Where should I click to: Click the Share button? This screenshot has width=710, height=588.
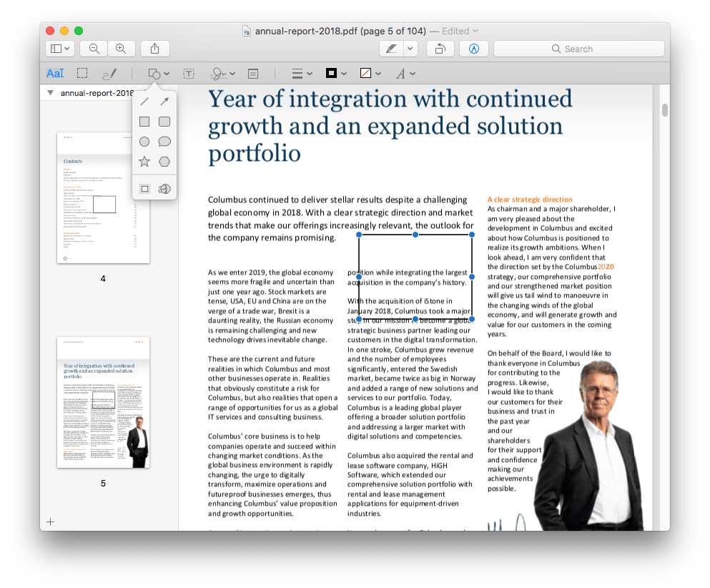pyautogui.click(x=155, y=48)
